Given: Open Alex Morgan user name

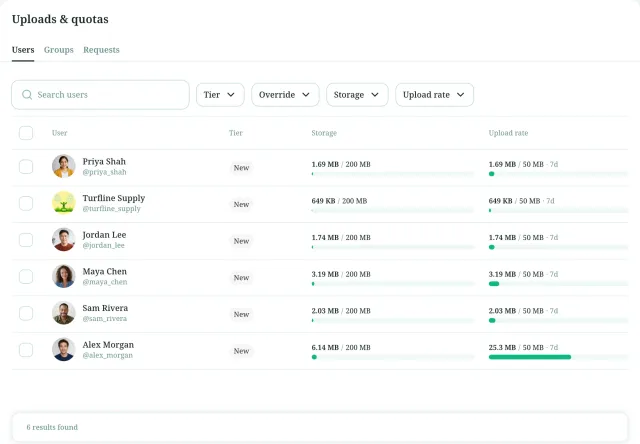Looking at the screenshot, I should coord(108,345).
